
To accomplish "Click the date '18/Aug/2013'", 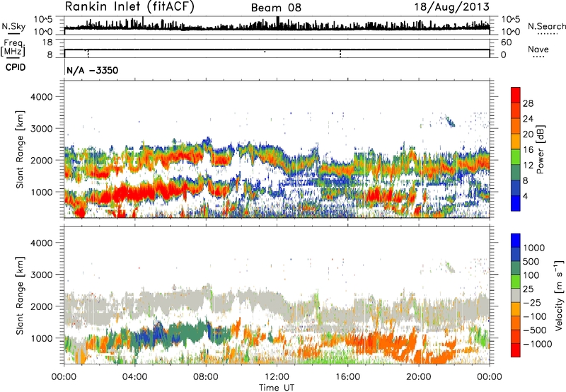I will pos(451,7).
